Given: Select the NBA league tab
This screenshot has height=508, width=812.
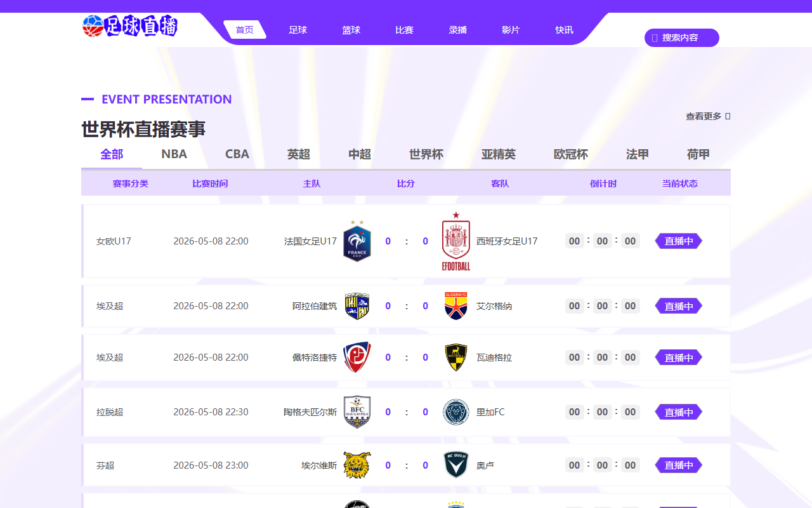Looking at the screenshot, I should pos(174,154).
